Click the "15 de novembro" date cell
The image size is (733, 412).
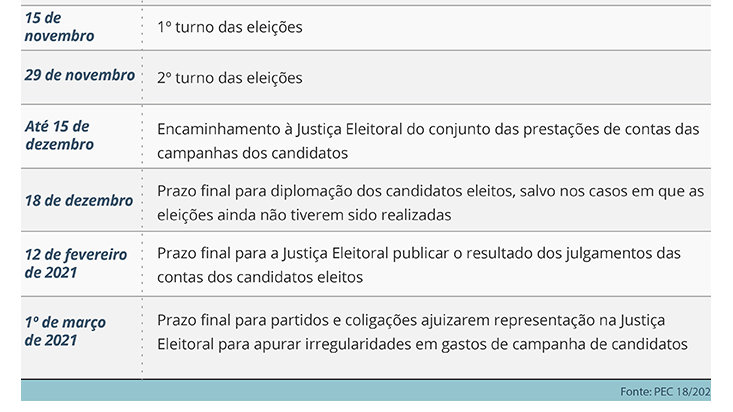(x=60, y=27)
